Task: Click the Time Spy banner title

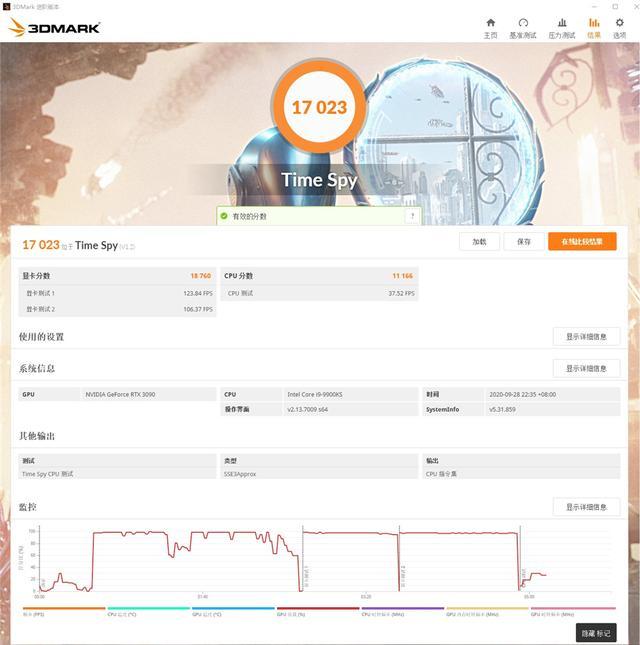Action: click(x=319, y=180)
